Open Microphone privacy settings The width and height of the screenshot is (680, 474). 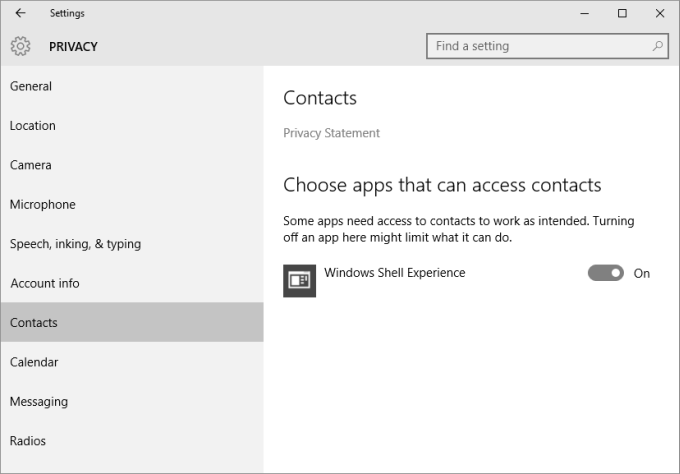click(43, 204)
